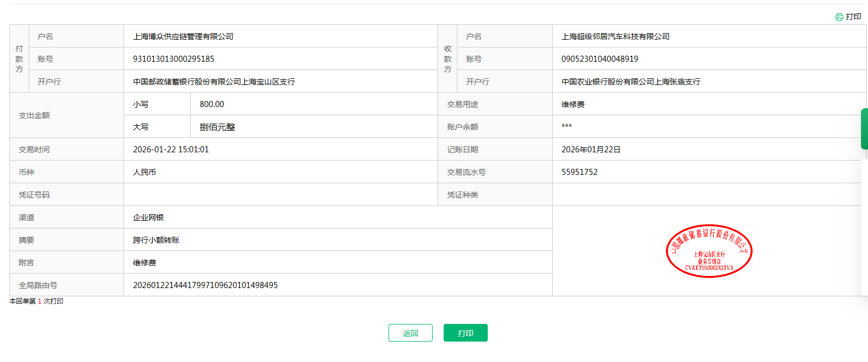Click the booking date 2026年01月22日

[x=591, y=150]
